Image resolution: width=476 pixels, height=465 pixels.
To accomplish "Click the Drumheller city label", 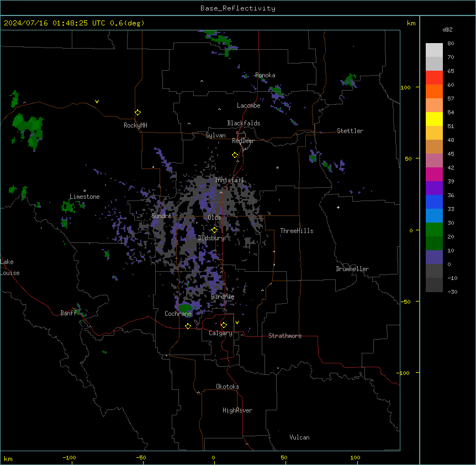I will [352, 269].
